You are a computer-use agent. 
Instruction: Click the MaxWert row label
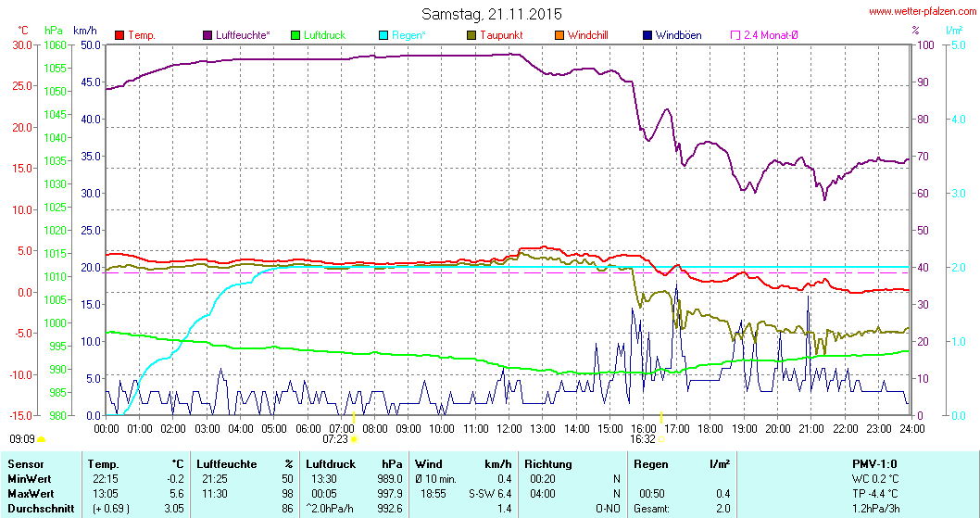pos(31,494)
